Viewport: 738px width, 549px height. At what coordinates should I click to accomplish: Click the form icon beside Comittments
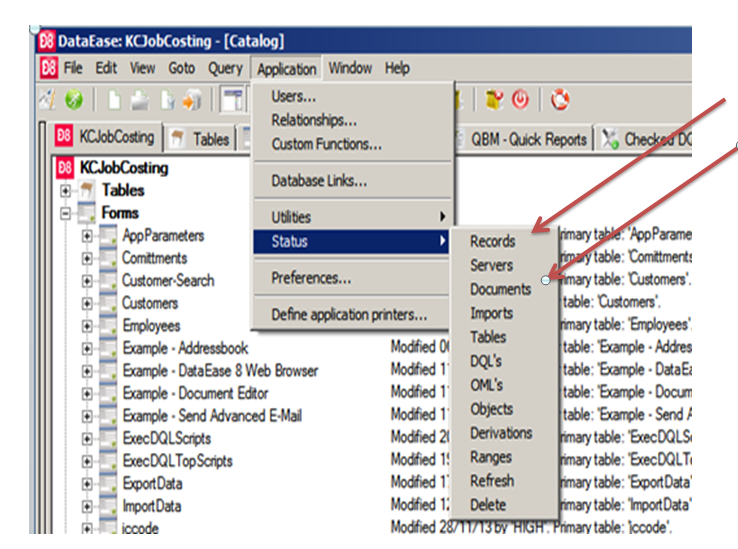pos(108,258)
